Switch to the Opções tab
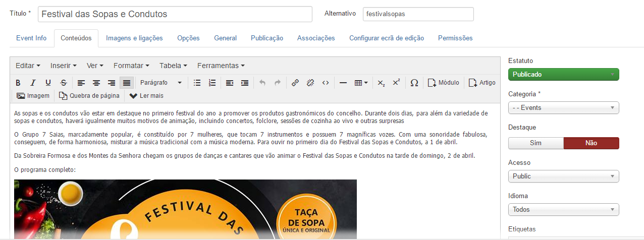The image size is (644, 240). tap(188, 38)
